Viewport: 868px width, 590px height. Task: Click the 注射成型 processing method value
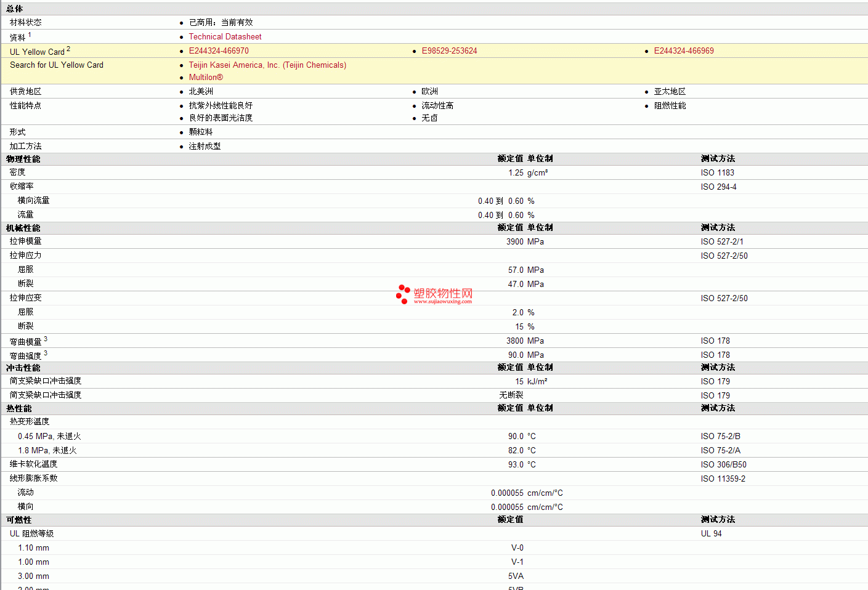pyautogui.click(x=205, y=147)
